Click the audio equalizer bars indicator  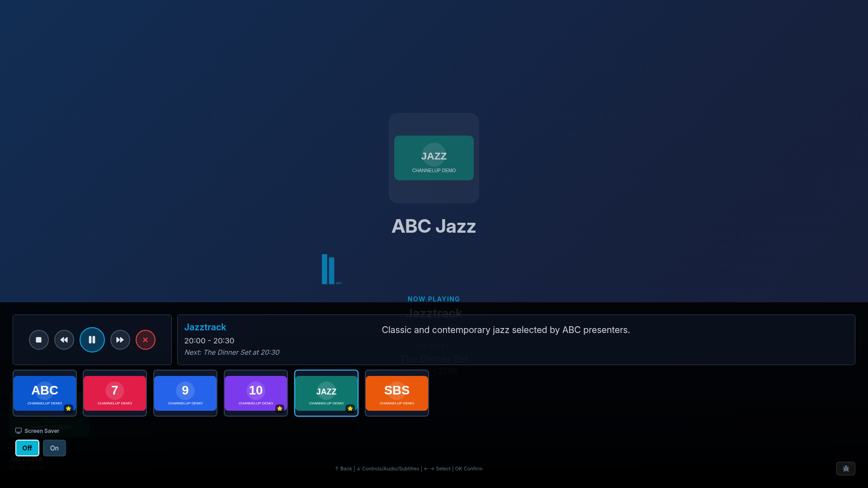tap(331, 269)
